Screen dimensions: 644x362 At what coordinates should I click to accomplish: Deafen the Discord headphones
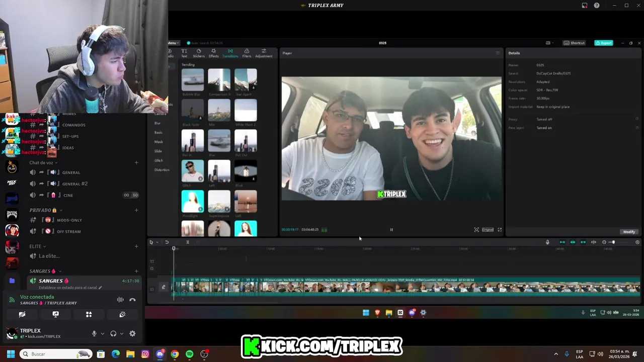(x=113, y=333)
